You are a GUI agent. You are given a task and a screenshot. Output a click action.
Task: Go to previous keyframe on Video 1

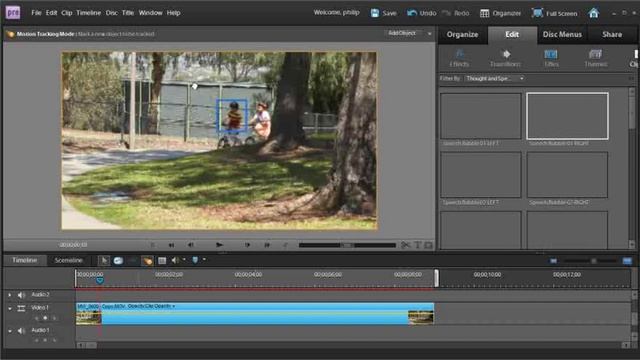(x=37, y=318)
